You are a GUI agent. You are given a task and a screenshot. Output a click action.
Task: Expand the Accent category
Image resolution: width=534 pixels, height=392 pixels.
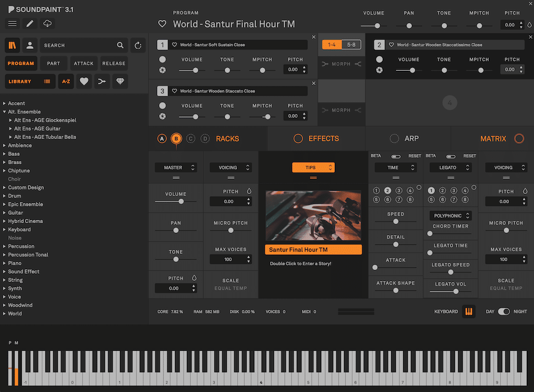pyautogui.click(x=4, y=103)
